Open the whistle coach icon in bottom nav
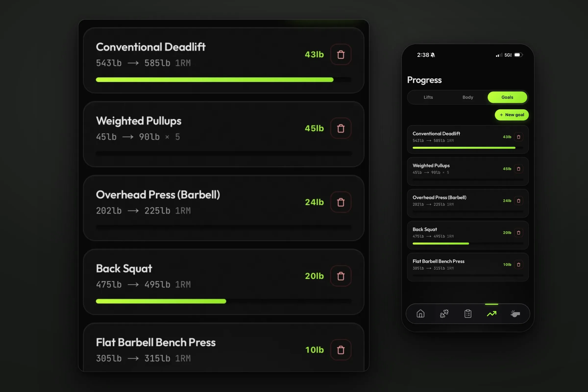 [515, 314]
